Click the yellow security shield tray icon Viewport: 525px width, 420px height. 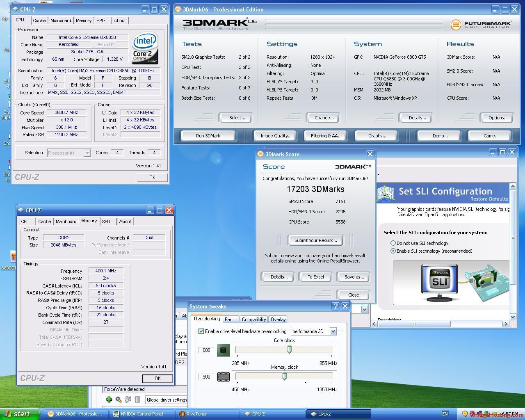pyautogui.click(x=465, y=414)
